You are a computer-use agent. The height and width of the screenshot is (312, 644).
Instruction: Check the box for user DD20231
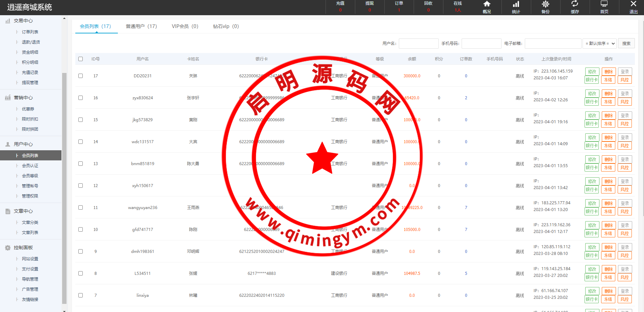pyautogui.click(x=80, y=76)
